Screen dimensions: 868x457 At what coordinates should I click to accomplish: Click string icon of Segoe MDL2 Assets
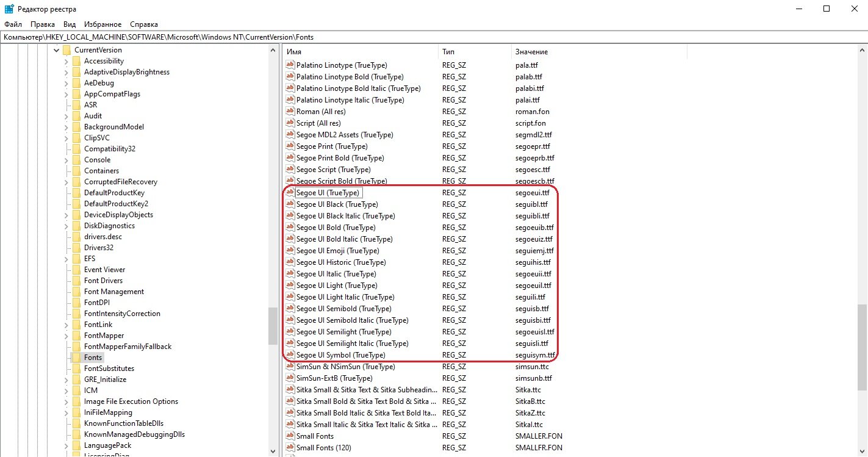pyautogui.click(x=290, y=135)
